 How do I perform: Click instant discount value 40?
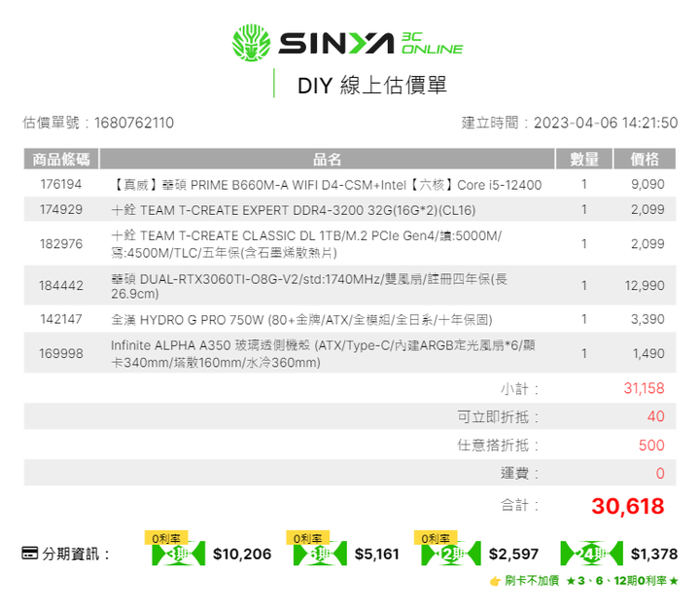coord(656,416)
